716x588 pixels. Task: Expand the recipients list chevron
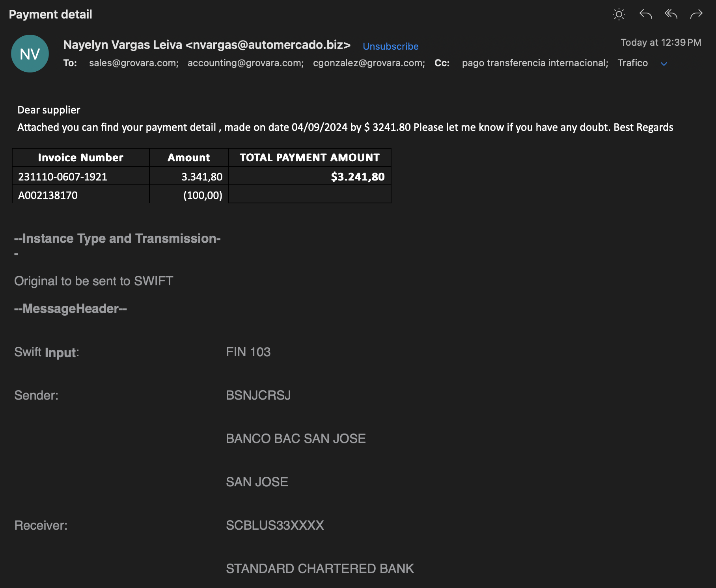pos(664,64)
